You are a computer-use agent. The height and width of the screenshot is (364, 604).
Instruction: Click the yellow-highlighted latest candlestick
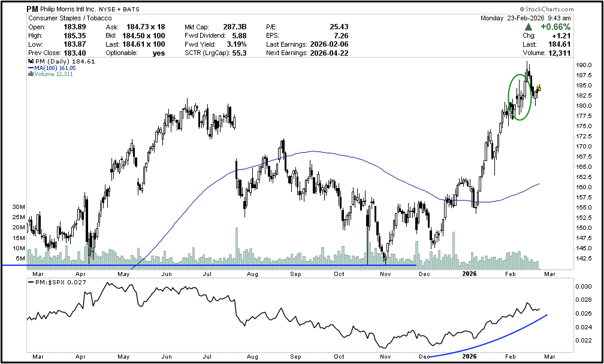coord(539,88)
